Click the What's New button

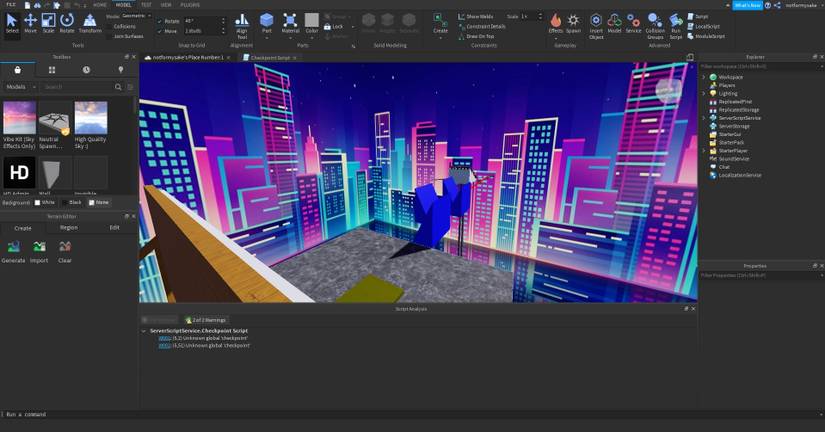click(748, 5)
